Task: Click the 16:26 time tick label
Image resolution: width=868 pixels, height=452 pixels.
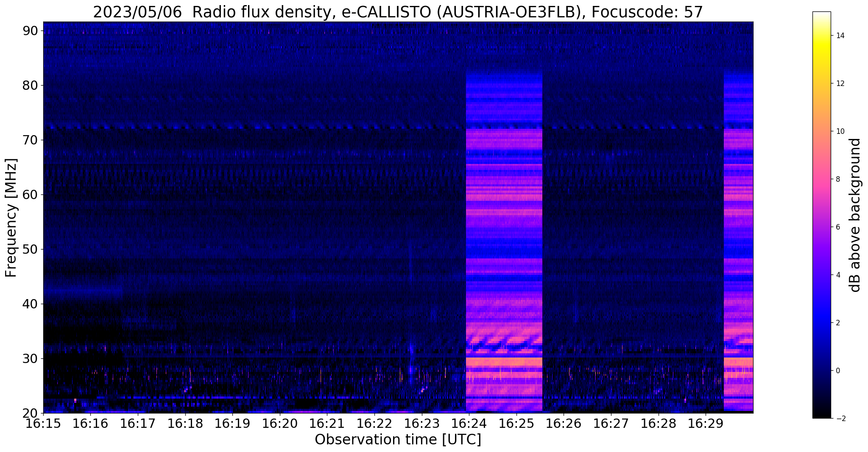Action: click(x=564, y=424)
